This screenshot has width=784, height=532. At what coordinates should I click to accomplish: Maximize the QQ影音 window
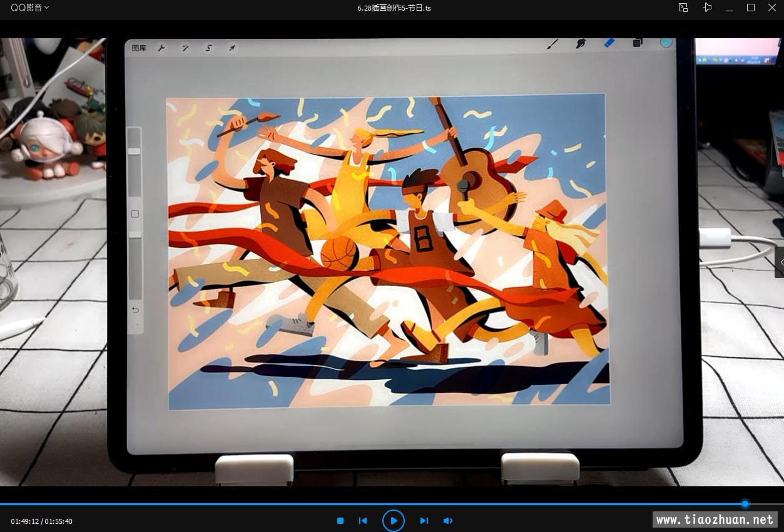tap(751, 8)
